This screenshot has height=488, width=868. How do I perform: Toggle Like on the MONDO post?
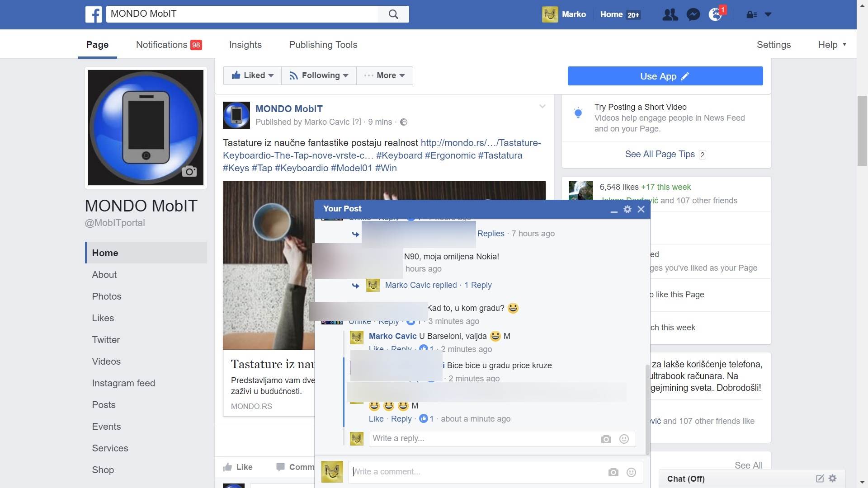(x=238, y=467)
